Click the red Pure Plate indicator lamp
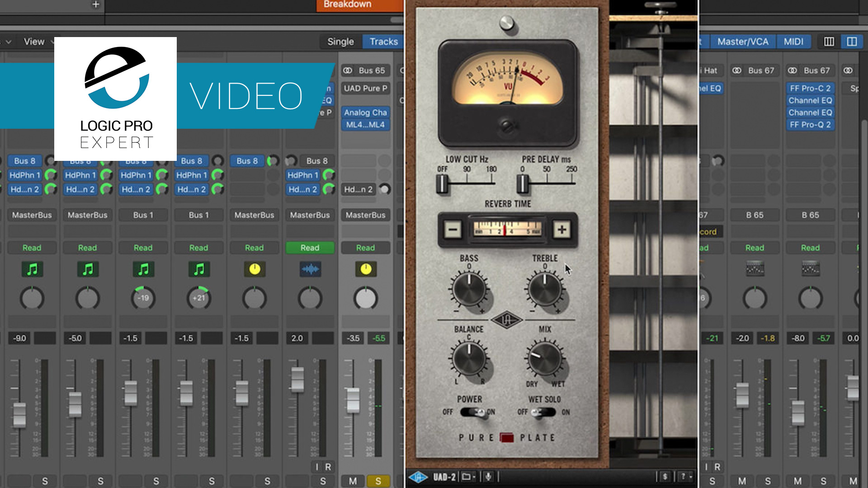The image size is (868, 488). tap(507, 437)
